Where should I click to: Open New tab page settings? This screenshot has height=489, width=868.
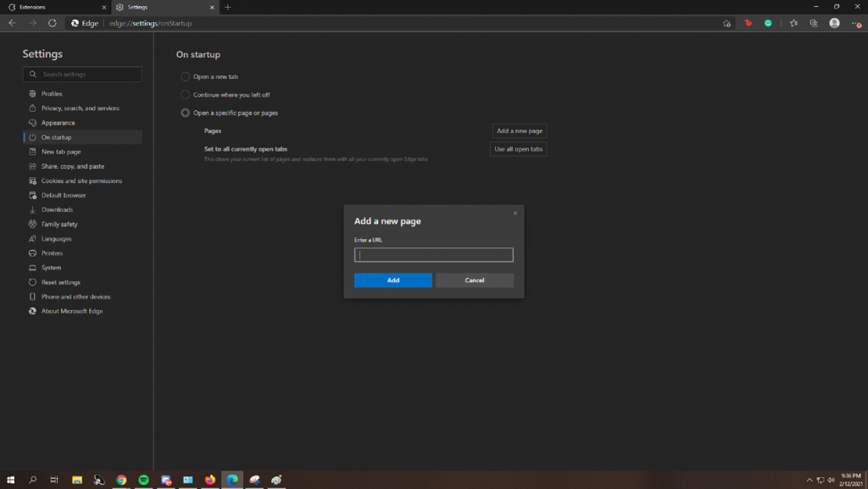point(82,152)
